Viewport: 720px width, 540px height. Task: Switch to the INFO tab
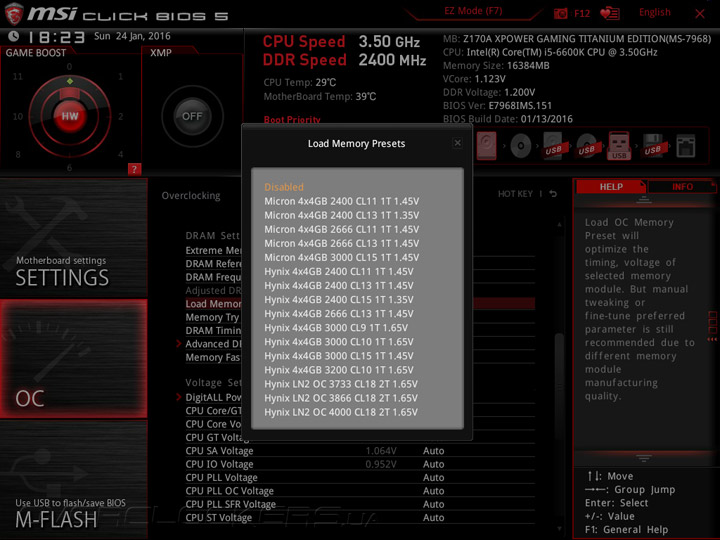tap(682, 187)
